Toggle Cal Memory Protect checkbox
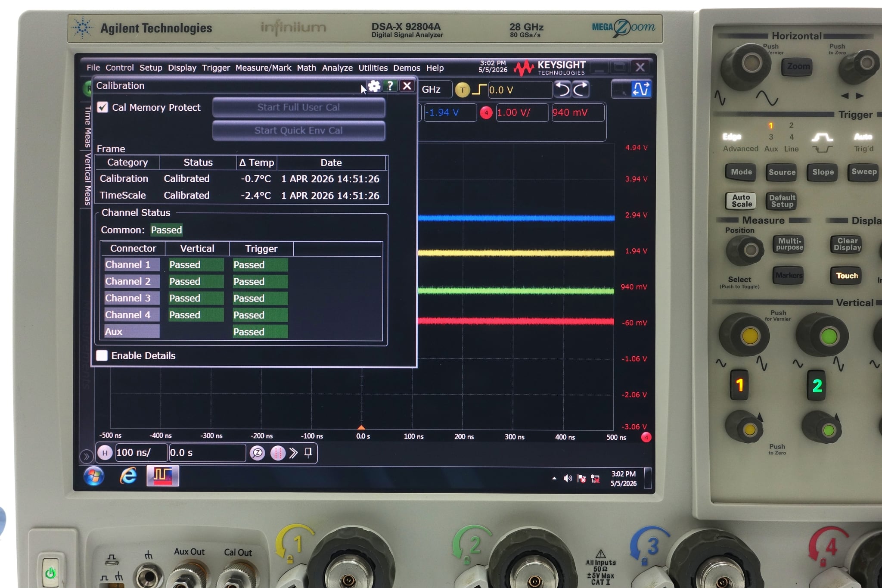Screen dimensions: 882x588 pos(102,107)
